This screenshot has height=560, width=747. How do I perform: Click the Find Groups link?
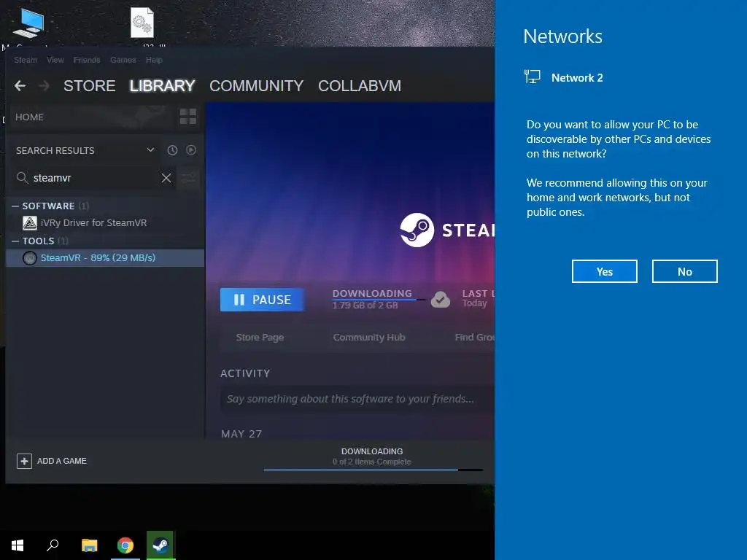(x=474, y=337)
